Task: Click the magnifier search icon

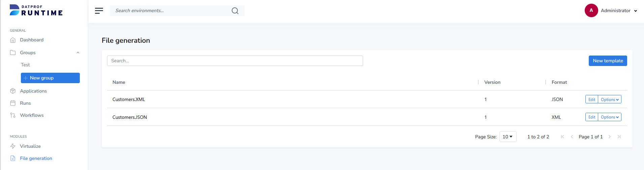Action: (235, 11)
